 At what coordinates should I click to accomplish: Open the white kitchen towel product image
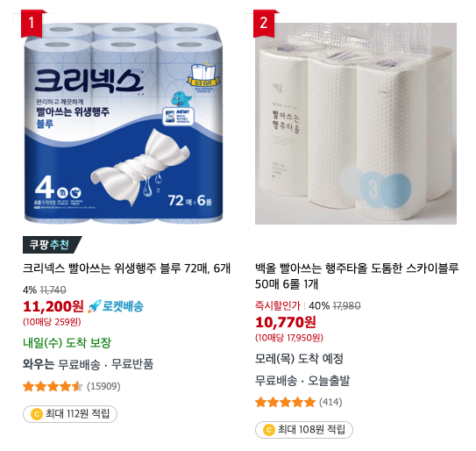[x=356, y=124]
